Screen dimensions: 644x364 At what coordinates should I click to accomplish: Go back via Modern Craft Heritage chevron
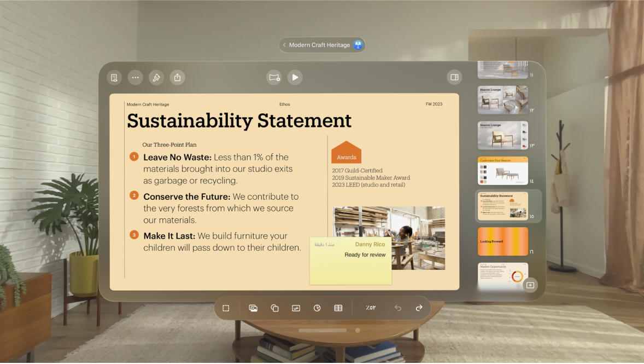(285, 45)
